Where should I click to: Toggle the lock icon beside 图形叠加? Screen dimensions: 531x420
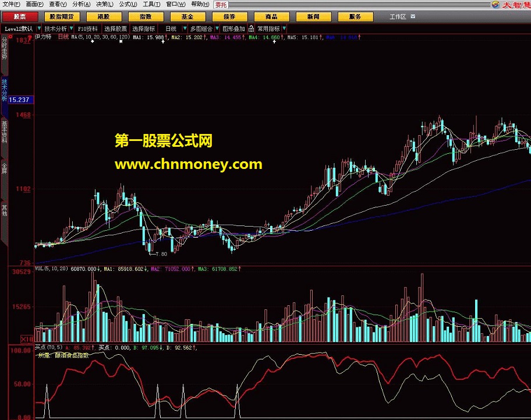[x=252, y=29]
